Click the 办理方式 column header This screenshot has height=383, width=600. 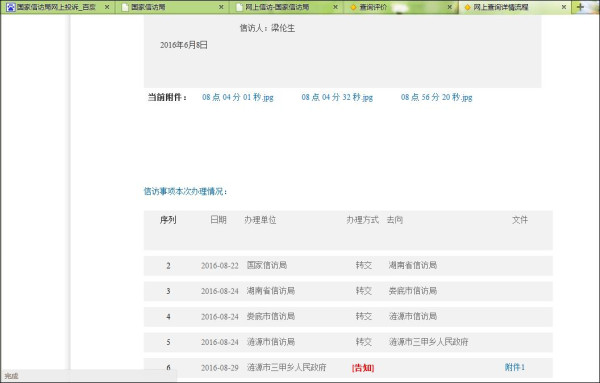click(362, 220)
